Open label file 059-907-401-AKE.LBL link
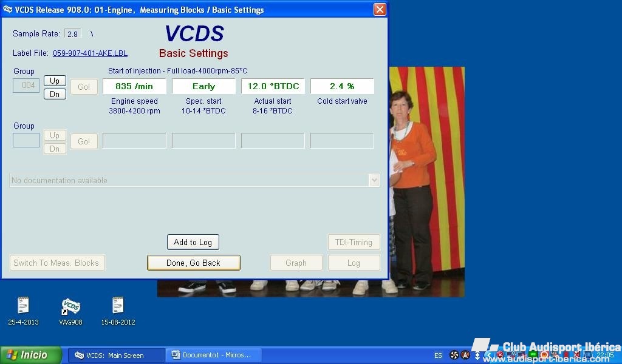The image size is (622, 364). 90,53
